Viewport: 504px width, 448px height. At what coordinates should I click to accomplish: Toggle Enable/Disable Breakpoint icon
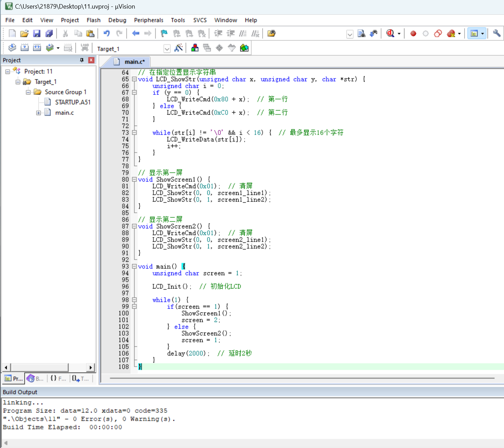click(x=426, y=33)
